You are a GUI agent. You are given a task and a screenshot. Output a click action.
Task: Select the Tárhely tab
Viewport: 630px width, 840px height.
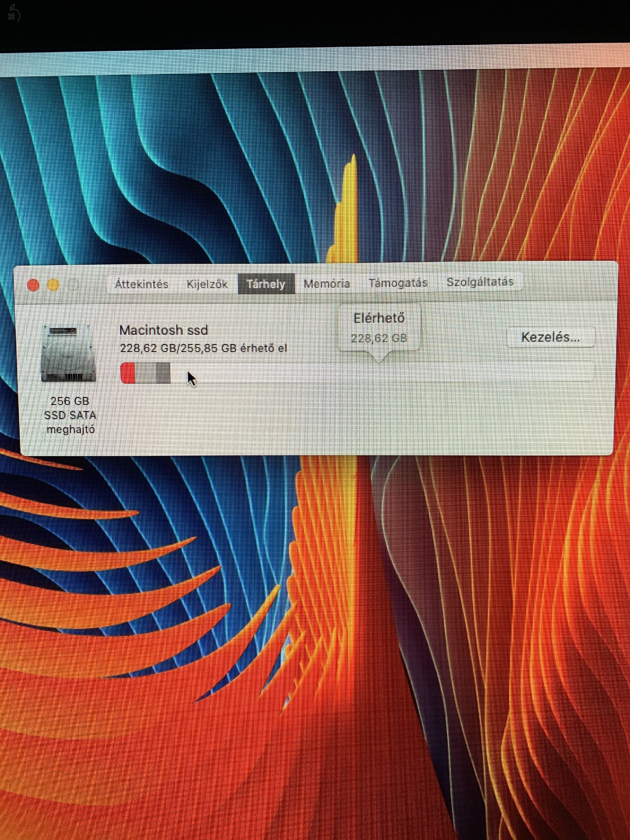(266, 283)
